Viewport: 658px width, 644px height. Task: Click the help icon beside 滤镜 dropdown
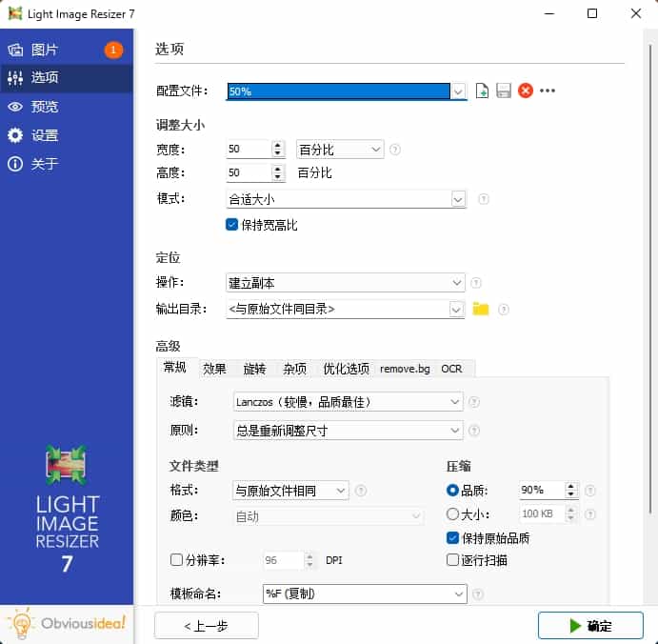(x=473, y=402)
